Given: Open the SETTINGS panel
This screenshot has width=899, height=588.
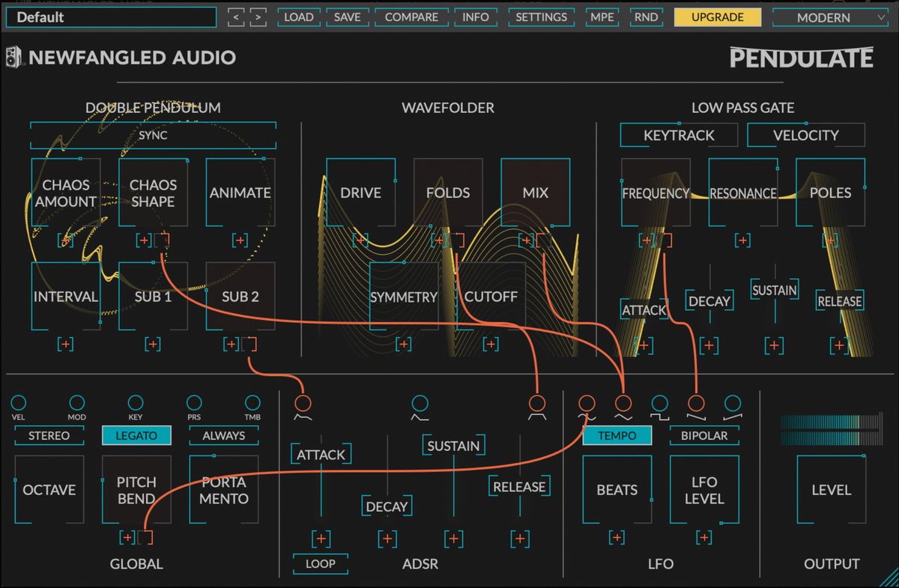Looking at the screenshot, I should (x=541, y=17).
